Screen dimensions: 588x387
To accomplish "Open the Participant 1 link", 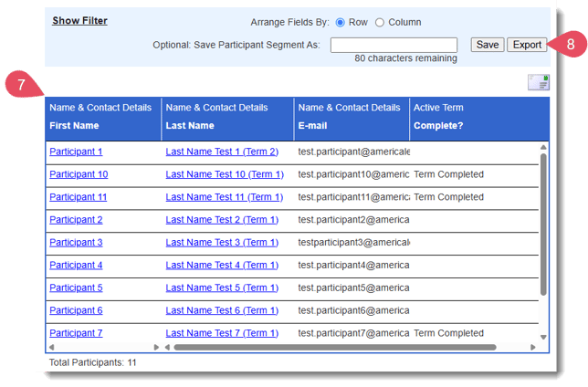I will point(76,152).
